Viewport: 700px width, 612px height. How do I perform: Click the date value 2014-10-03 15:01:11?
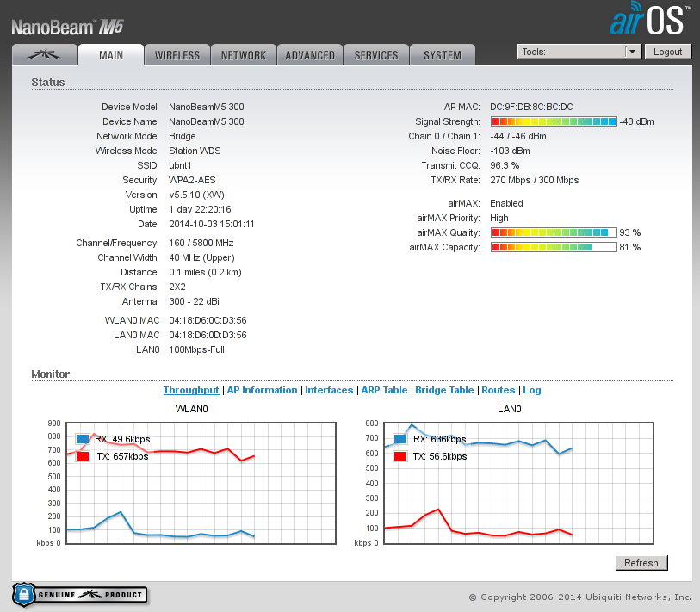212,224
